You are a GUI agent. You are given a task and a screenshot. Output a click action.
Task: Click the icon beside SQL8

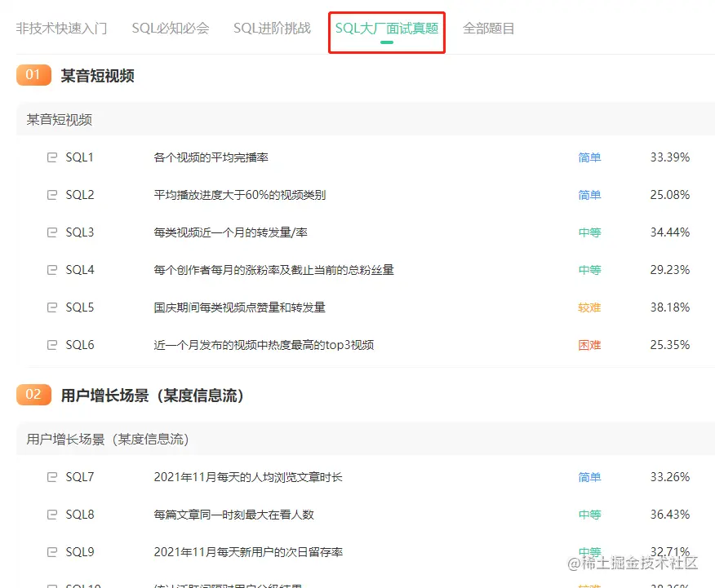pyautogui.click(x=52, y=515)
